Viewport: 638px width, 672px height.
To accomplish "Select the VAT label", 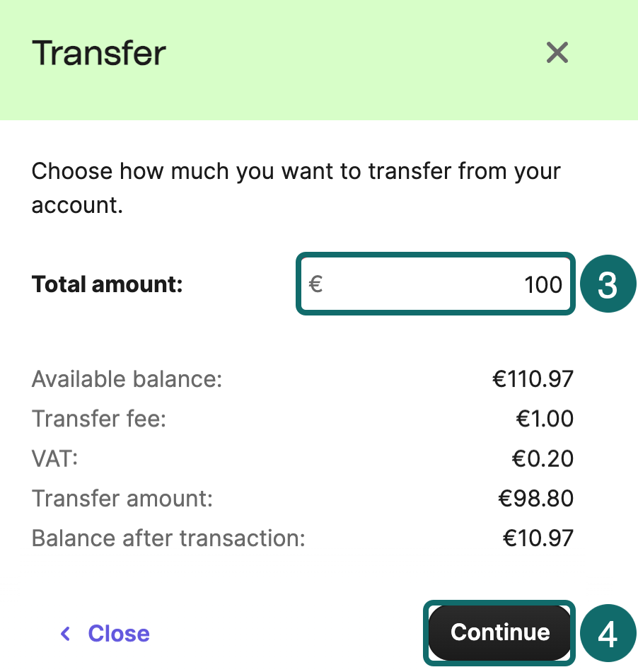I will tap(54, 458).
